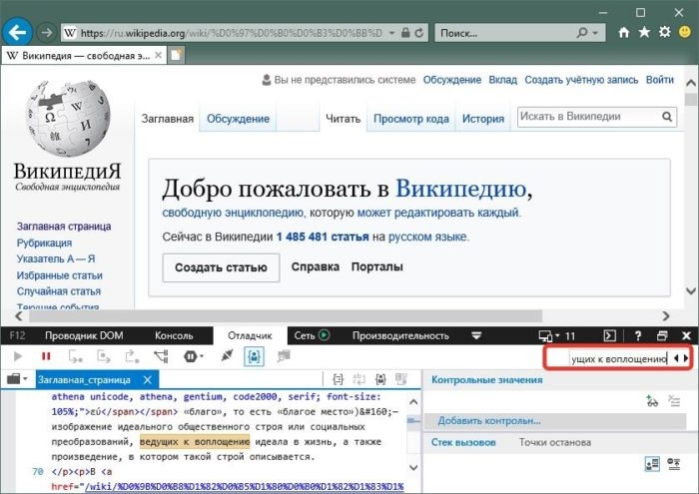The image size is (699, 494).
Task: Click the Break on new worker icon
Action: [x=161, y=356]
